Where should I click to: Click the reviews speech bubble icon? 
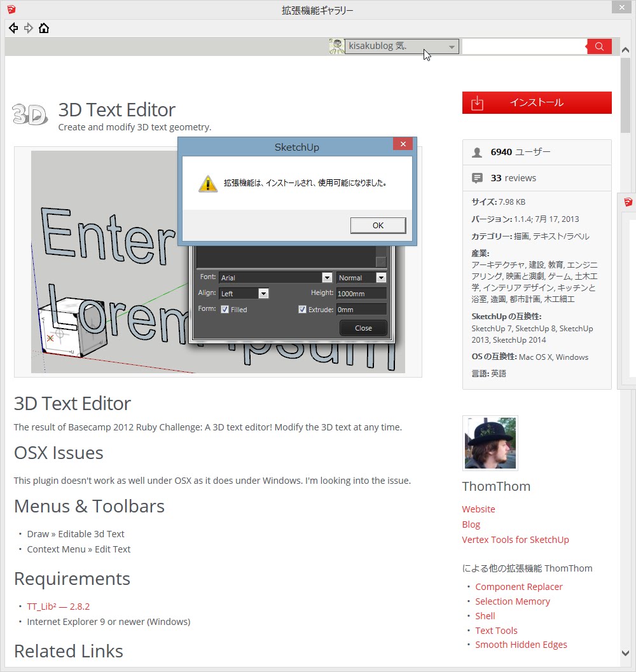click(477, 178)
